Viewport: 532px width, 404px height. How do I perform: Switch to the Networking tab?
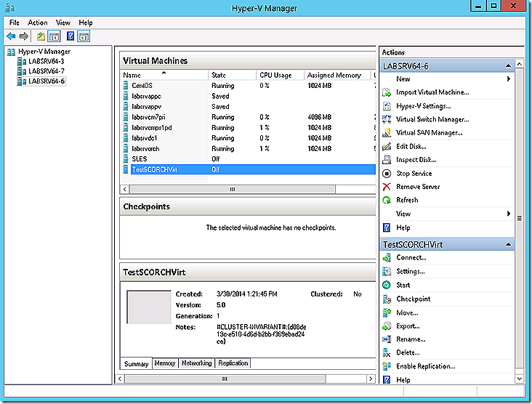click(x=196, y=363)
